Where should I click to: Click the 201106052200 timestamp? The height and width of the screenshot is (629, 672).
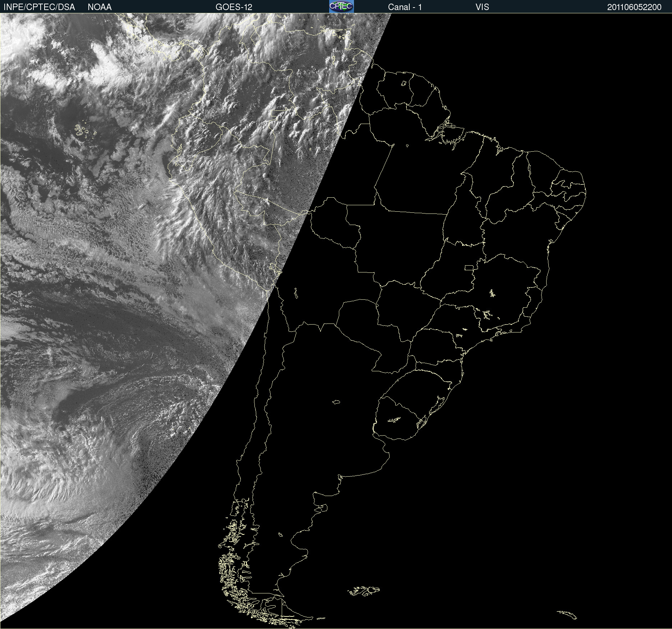coord(634,7)
